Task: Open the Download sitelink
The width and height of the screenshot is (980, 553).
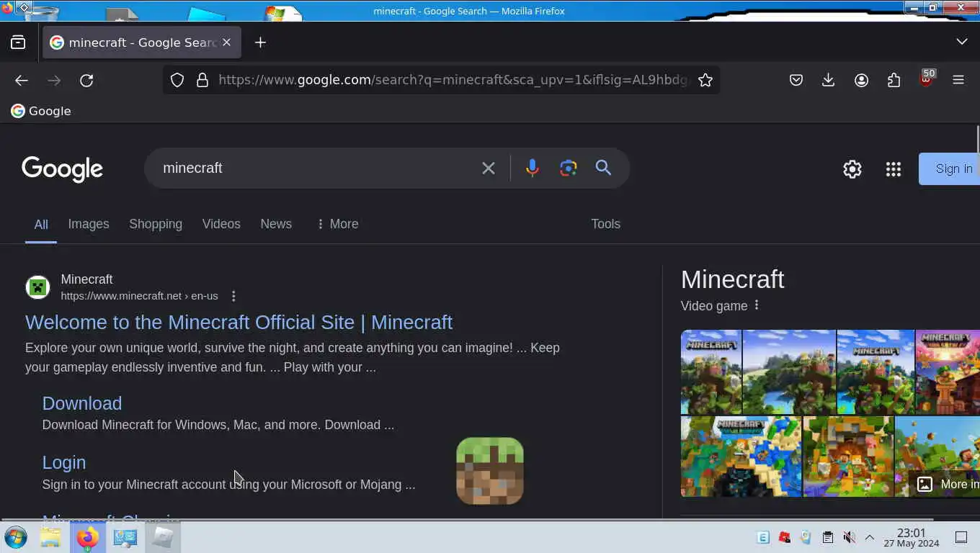Action: (82, 403)
